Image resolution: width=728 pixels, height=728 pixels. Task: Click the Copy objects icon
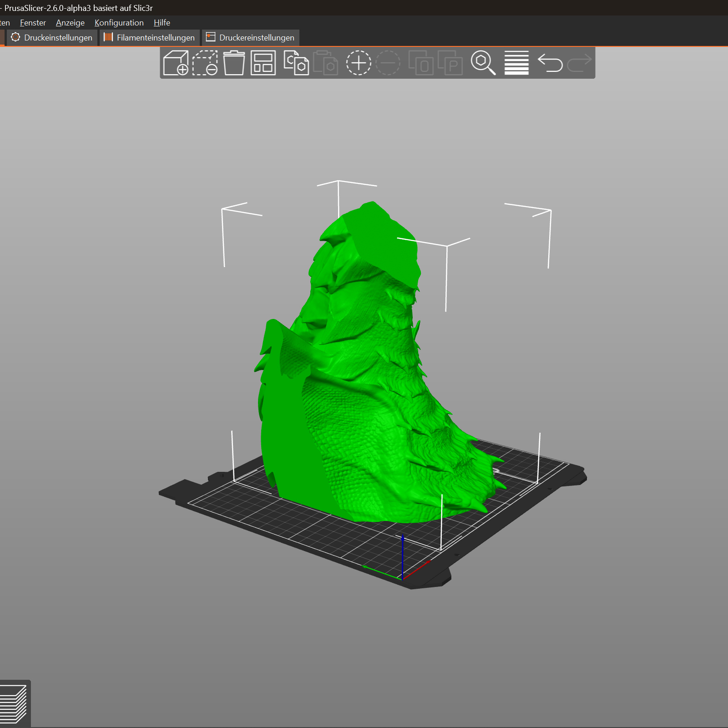(x=296, y=63)
